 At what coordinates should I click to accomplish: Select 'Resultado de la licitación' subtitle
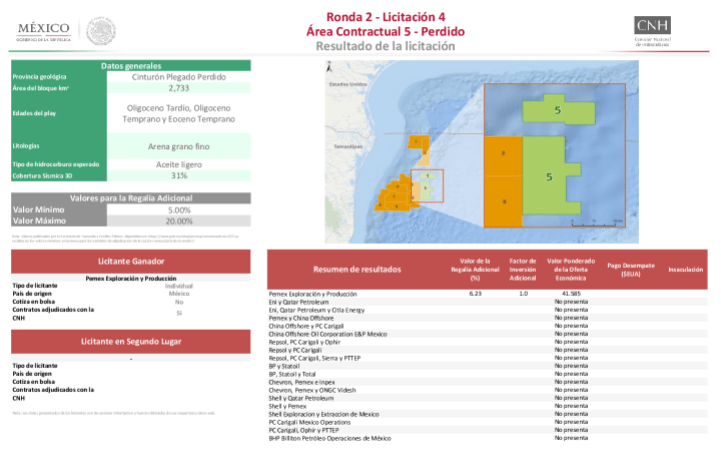385,46
